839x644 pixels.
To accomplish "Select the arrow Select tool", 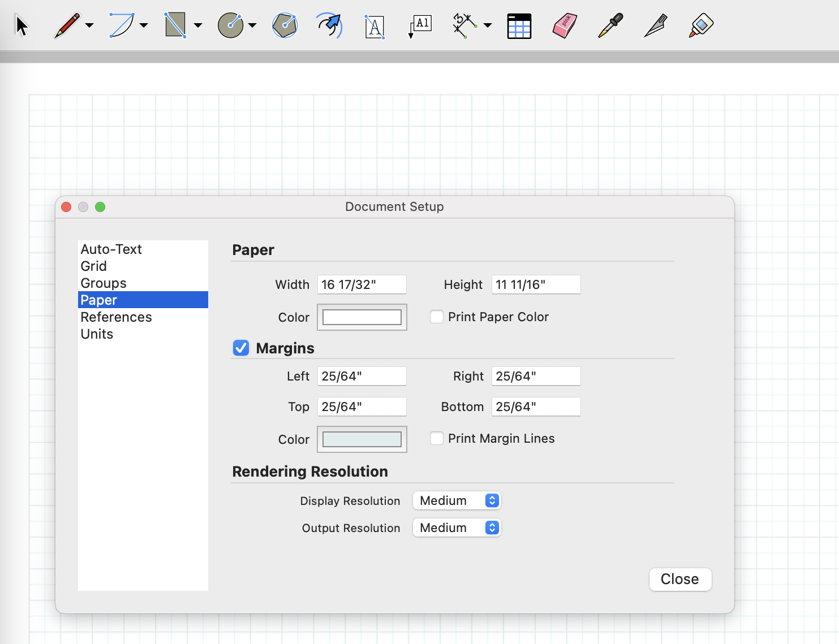I will point(21,25).
